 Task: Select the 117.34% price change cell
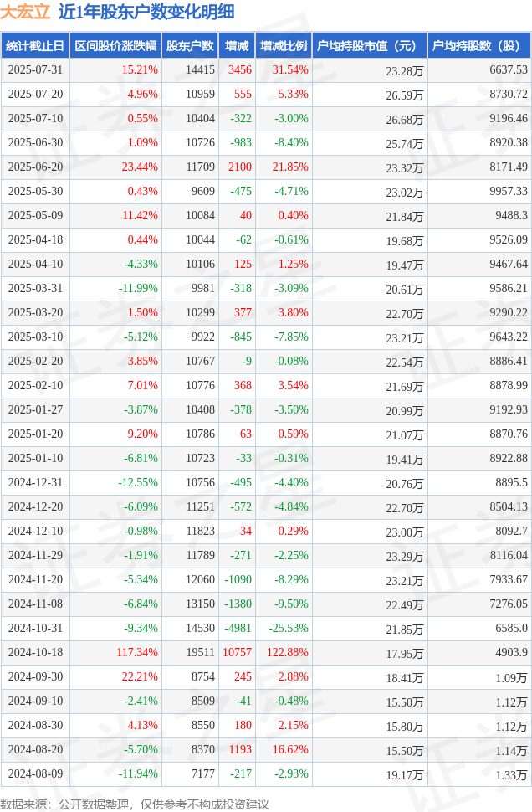(137, 652)
